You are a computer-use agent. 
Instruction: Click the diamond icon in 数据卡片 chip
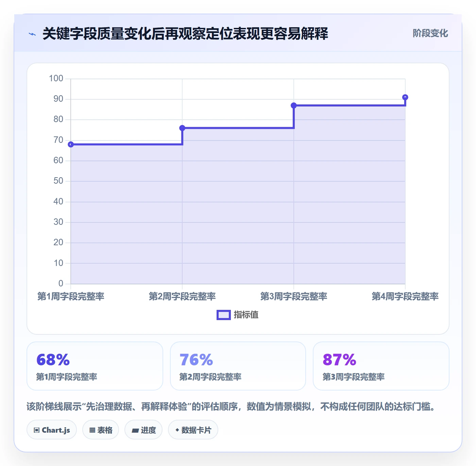point(177,430)
